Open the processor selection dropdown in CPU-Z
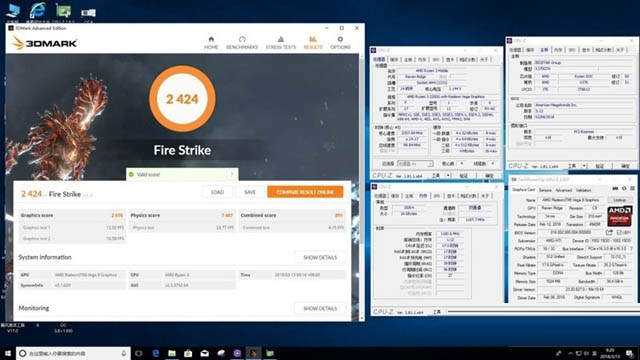This screenshot has width=640, height=360. [415, 164]
